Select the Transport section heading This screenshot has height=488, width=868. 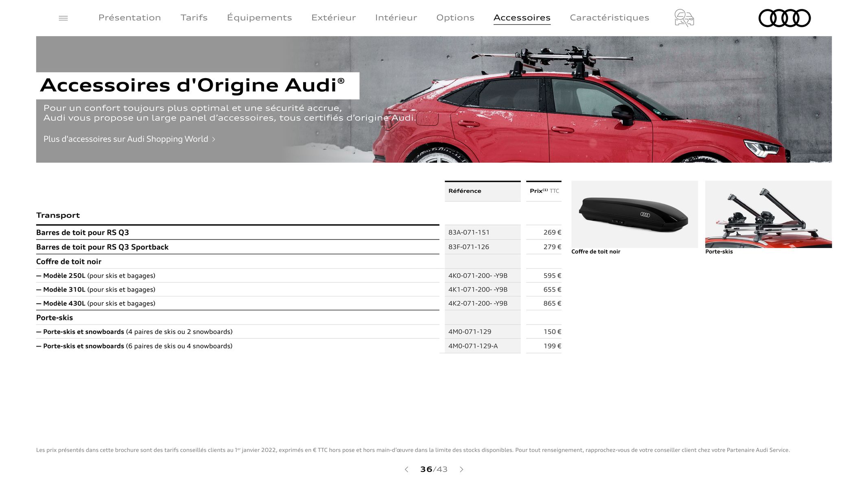pos(58,215)
